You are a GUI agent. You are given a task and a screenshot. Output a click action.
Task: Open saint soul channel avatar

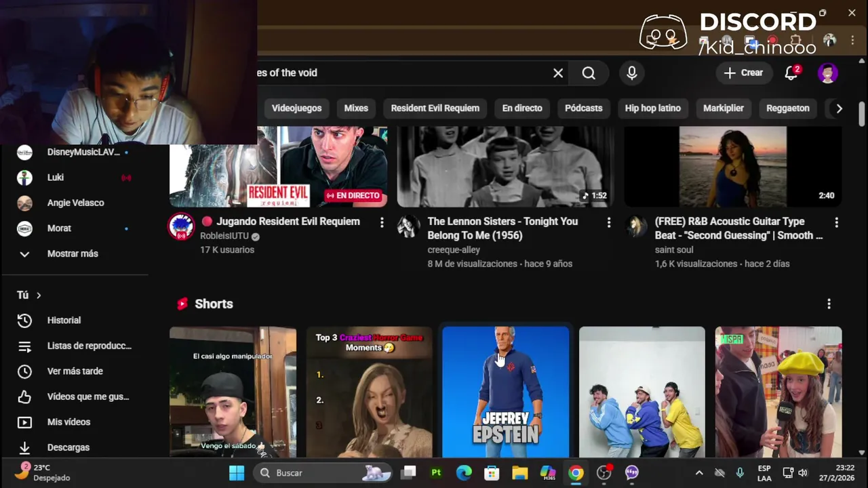coord(635,226)
